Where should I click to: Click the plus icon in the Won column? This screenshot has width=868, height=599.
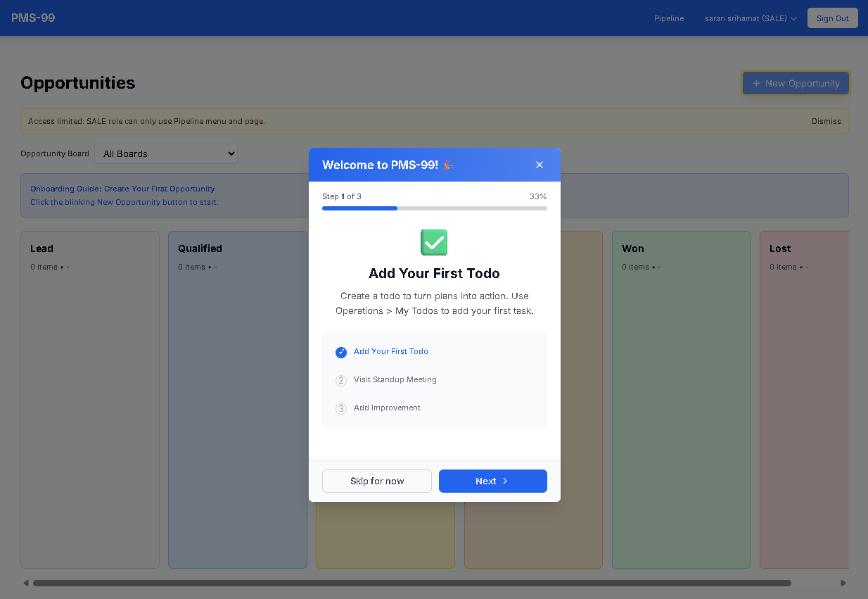point(653,267)
